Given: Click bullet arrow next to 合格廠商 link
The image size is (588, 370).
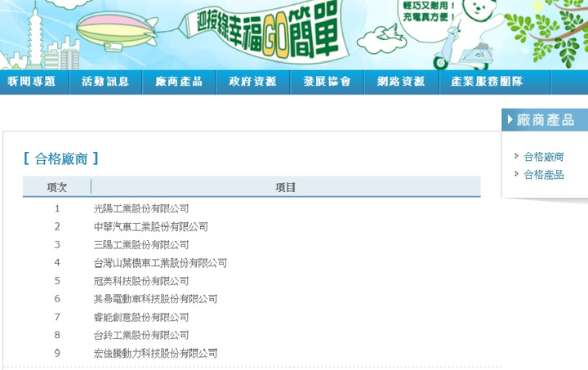Looking at the screenshot, I should (517, 155).
